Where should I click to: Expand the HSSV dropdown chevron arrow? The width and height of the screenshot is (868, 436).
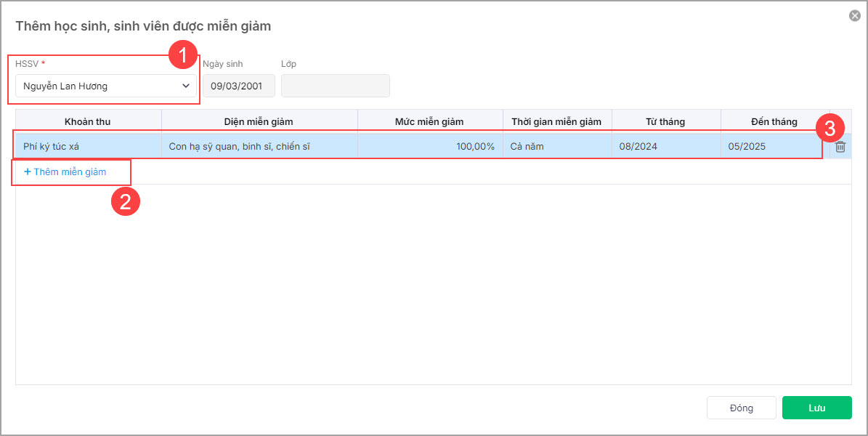pyautogui.click(x=186, y=86)
